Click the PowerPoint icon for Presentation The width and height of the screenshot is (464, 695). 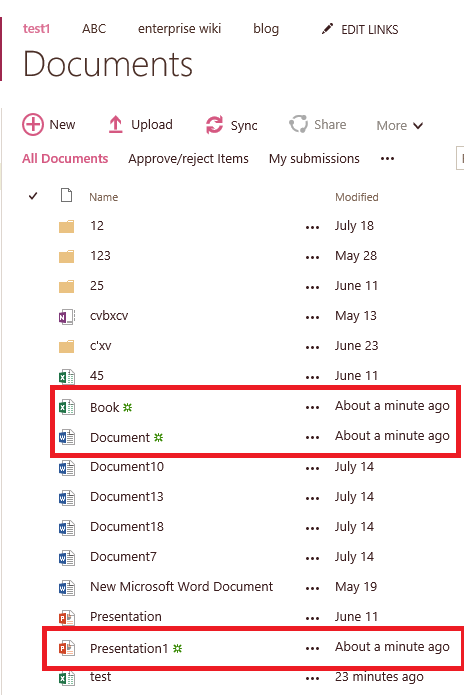click(x=67, y=618)
